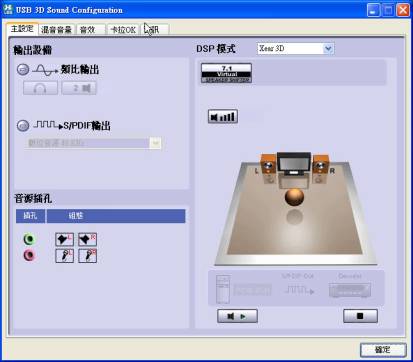Switch to the 音效 effects tab
The height and width of the screenshot is (362, 413).
click(91, 30)
